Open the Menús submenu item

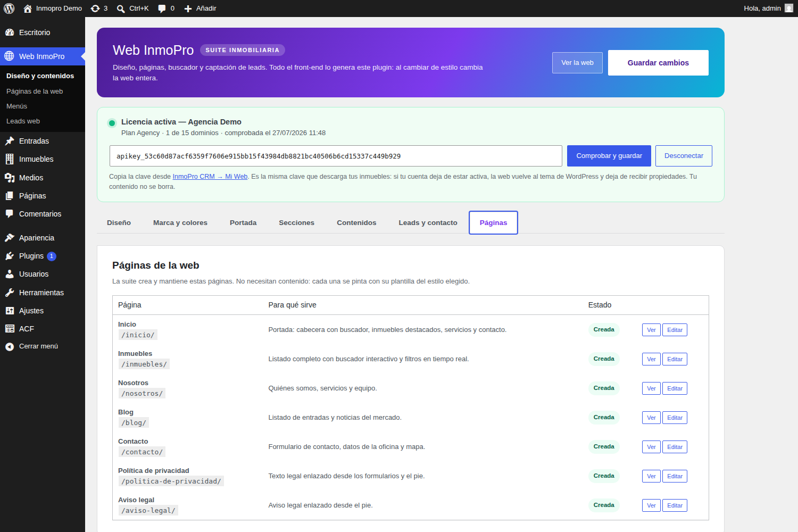coord(16,106)
